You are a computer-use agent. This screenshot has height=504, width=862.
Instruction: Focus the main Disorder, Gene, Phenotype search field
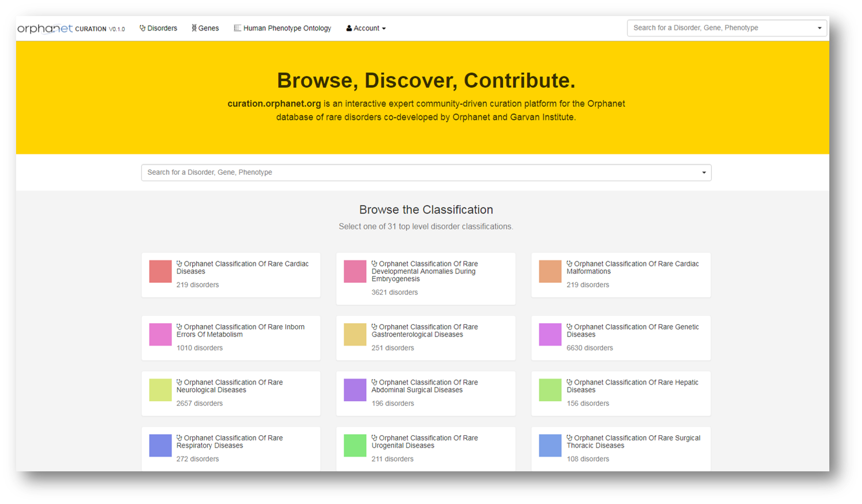(426, 172)
